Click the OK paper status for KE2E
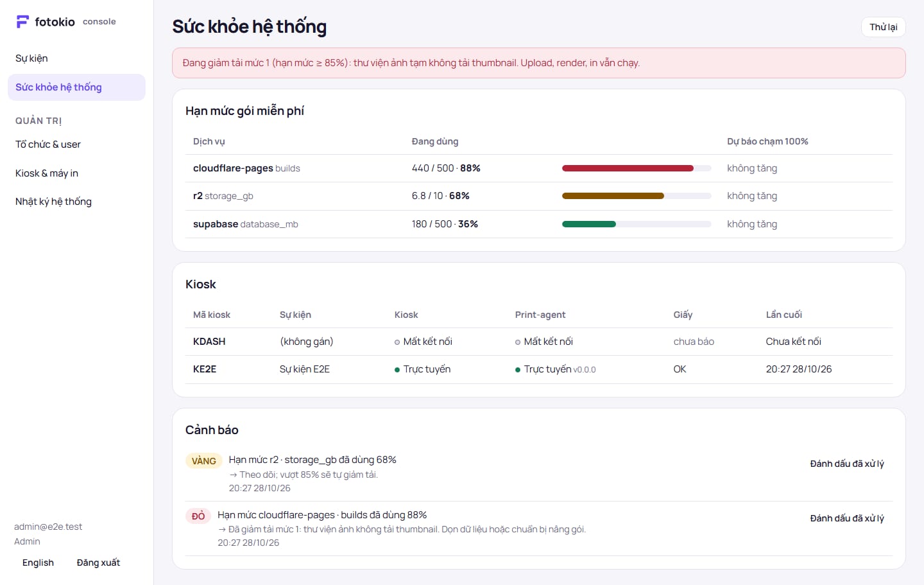Screen dimensions: 924x585 pyautogui.click(x=680, y=369)
